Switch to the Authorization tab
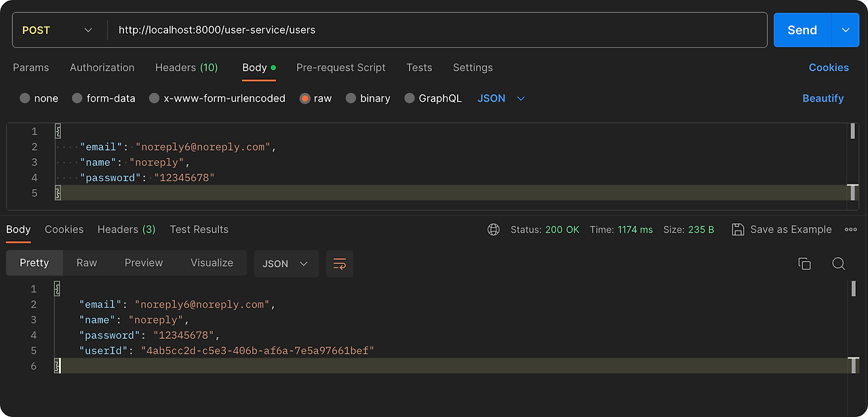This screenshot has width=868, height=417. (x=102, y=68)
